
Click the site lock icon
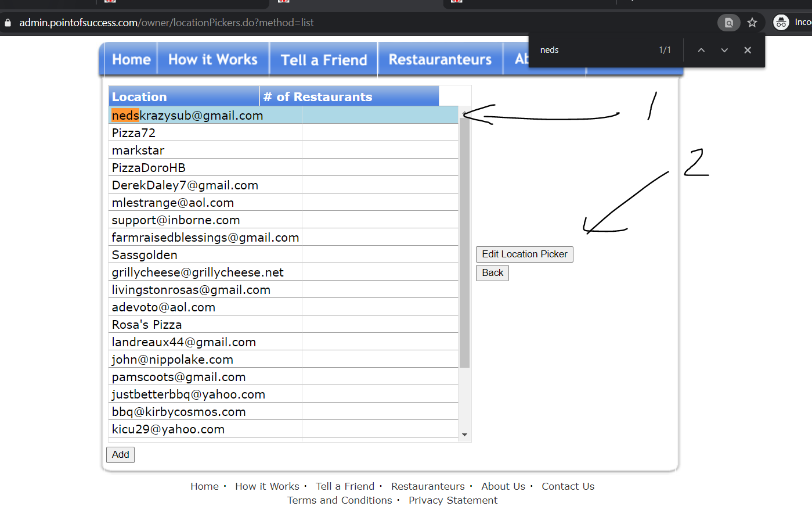[8, 23]
